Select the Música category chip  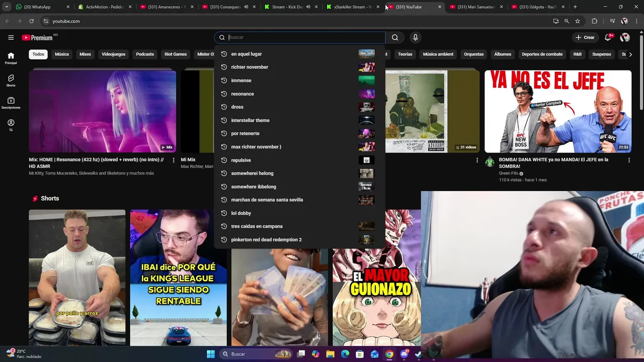coord(62,54)
